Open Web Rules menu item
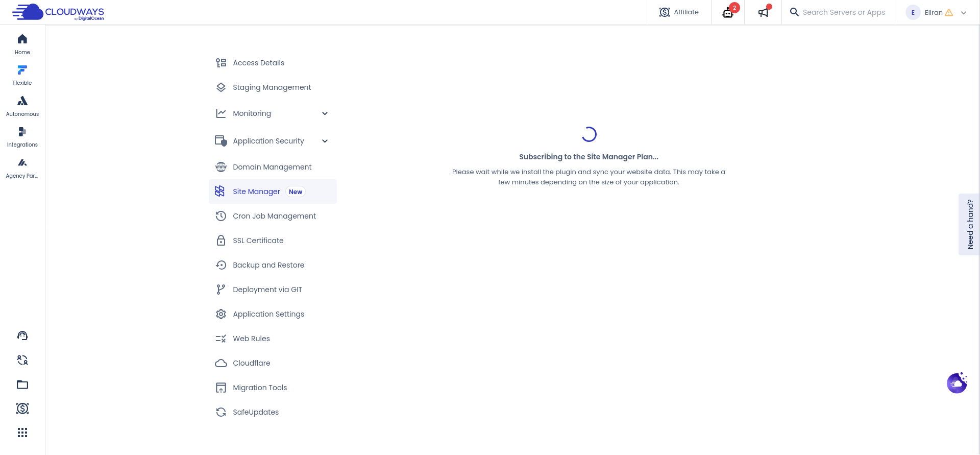Screen dimensions: 980x455 [273, 339]
